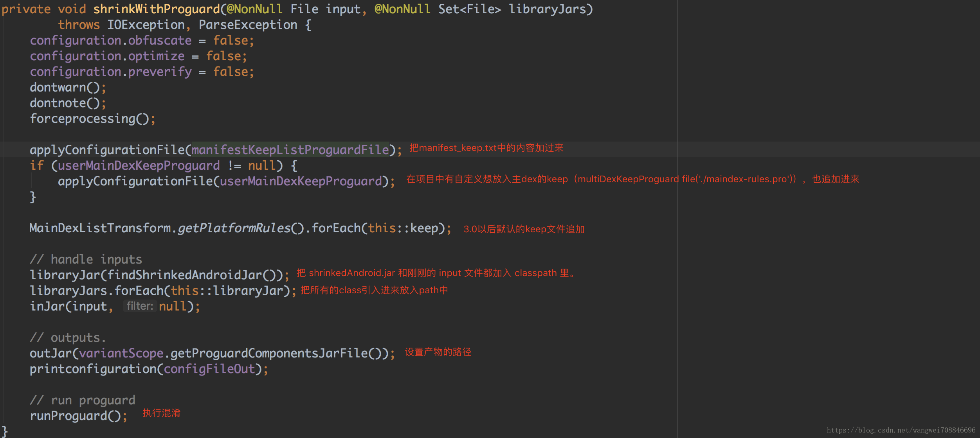Click the '// outputs.' comment
The height and width of the screenshot is (438, 980).
coord(68,337)
